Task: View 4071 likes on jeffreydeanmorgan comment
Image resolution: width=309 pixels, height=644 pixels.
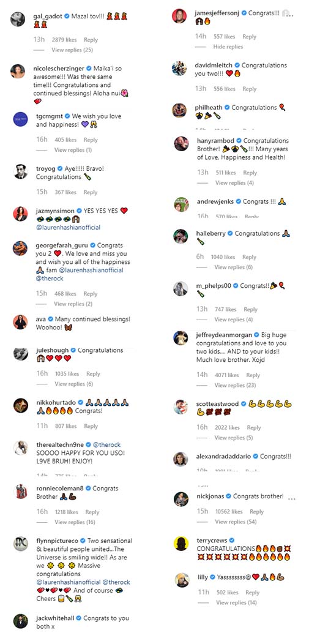Action: coord(227,375)
